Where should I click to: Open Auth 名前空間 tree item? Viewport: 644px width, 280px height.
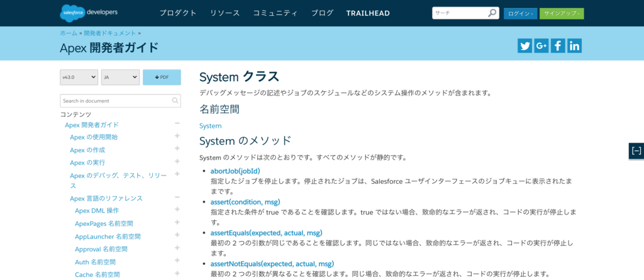pyautogui.click(x=96, y=262)
